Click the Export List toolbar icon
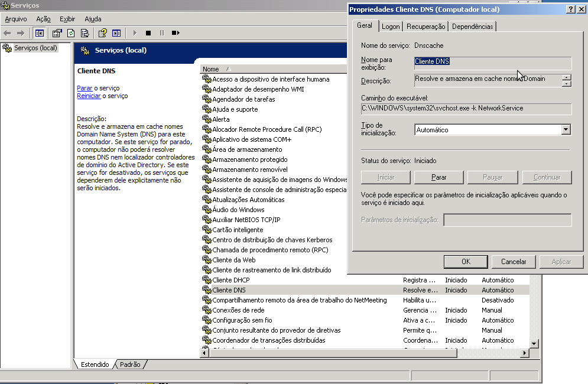Screen dimensions: 588x384 coord(85,33)
